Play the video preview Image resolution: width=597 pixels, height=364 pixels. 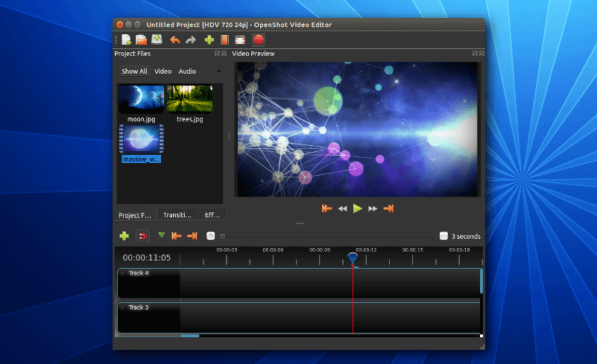tap(357, 208)
